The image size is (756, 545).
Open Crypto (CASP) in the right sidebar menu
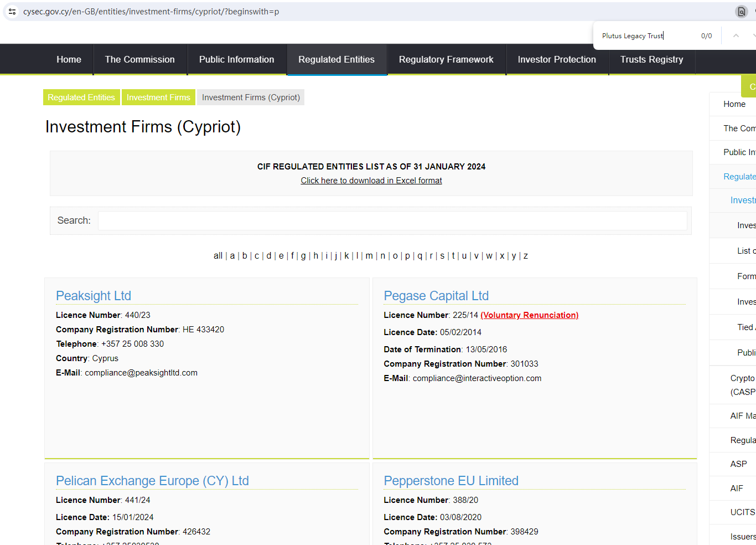pos(743,385)
